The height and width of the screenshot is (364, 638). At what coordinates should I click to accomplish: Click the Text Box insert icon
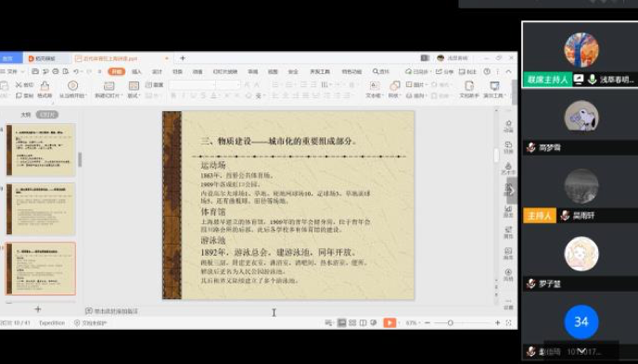374,86
